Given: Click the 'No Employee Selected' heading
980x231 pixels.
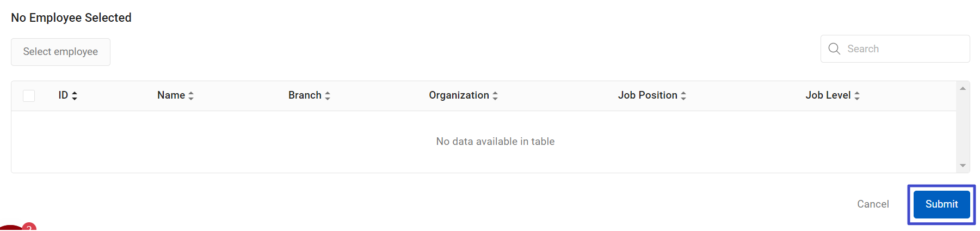Looking at the screenshot, I should click(71, 17).
